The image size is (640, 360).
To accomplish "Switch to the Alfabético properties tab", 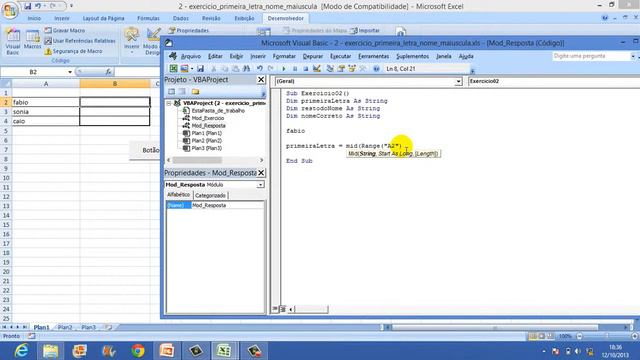I will [178, 195].
